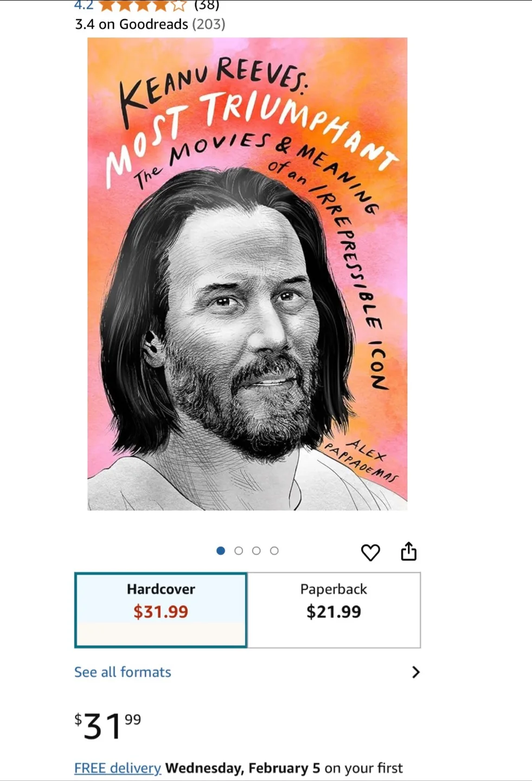
Task: Select the second carousel dot
Action: [239, 550]
